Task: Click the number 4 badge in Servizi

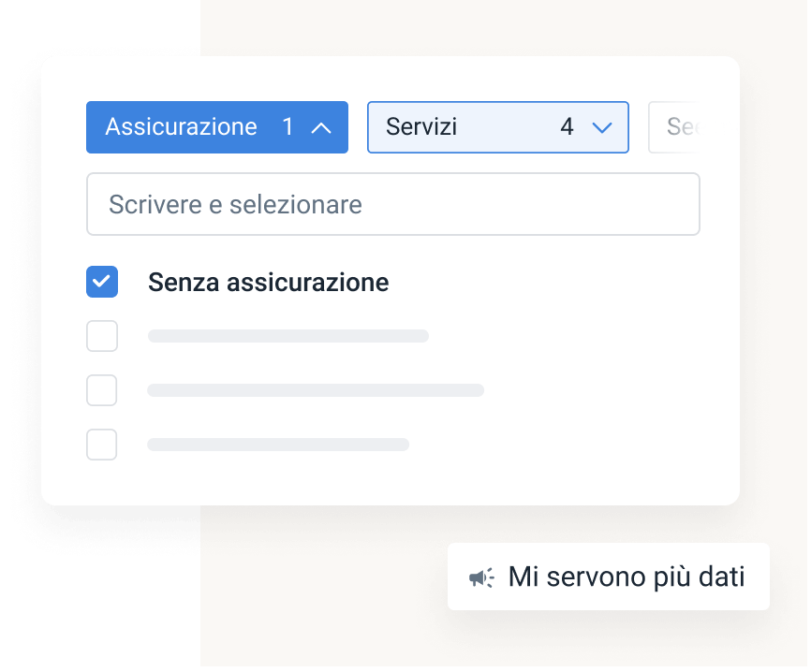Action: [x=567, y=127]
